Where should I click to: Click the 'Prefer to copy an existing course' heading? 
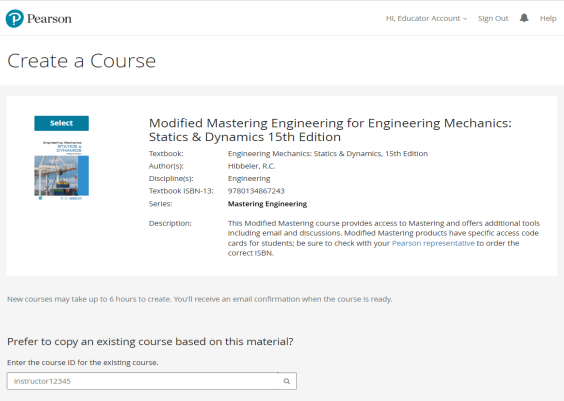pyautogui.click(x=150, y=342)
